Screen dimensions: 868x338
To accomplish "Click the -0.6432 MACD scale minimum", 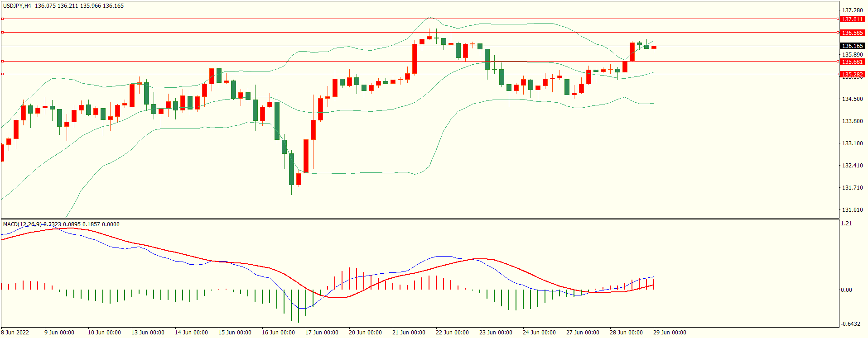I will (850, 324).
